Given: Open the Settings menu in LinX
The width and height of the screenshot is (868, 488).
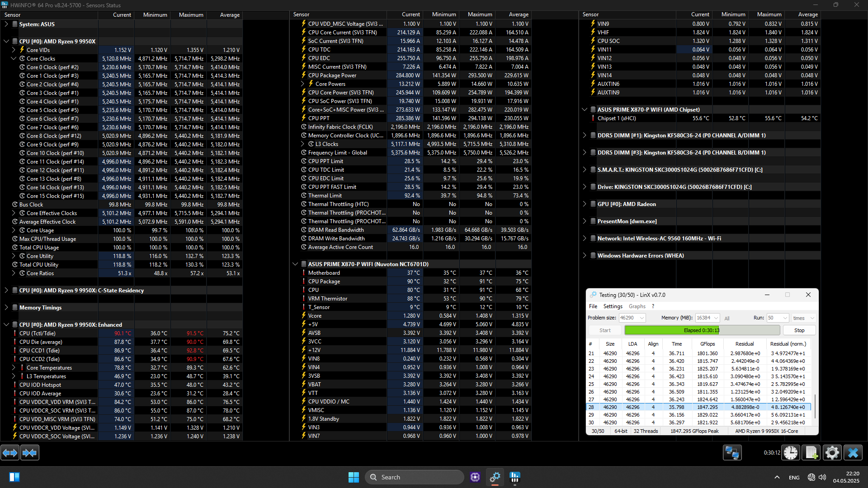Looking at the screenshot, I should pyautogui.click(x=613, y=306).
